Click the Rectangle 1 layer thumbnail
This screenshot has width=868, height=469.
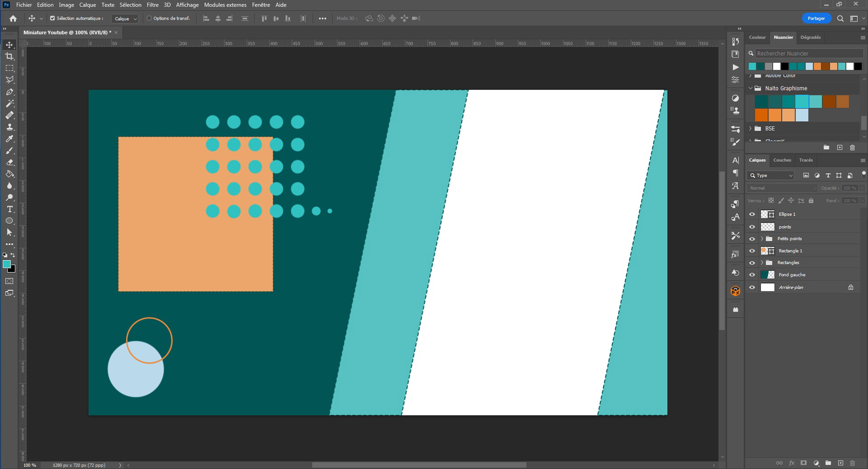768,251
